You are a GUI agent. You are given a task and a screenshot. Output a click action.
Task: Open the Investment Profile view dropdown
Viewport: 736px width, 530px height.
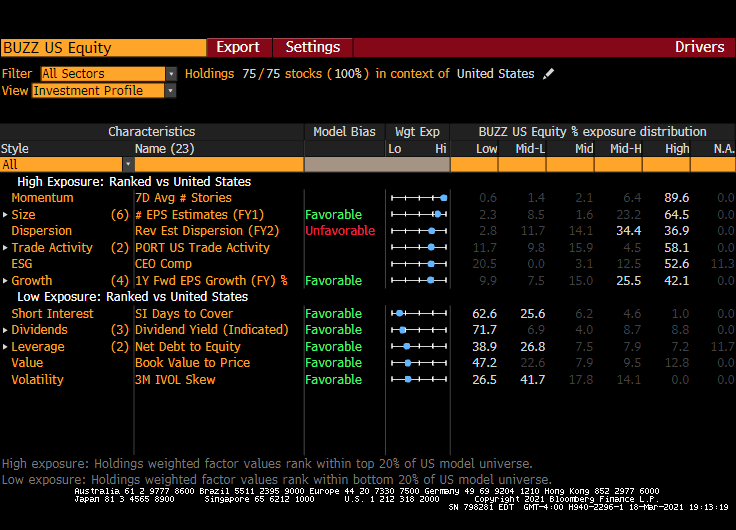[171, 91]
